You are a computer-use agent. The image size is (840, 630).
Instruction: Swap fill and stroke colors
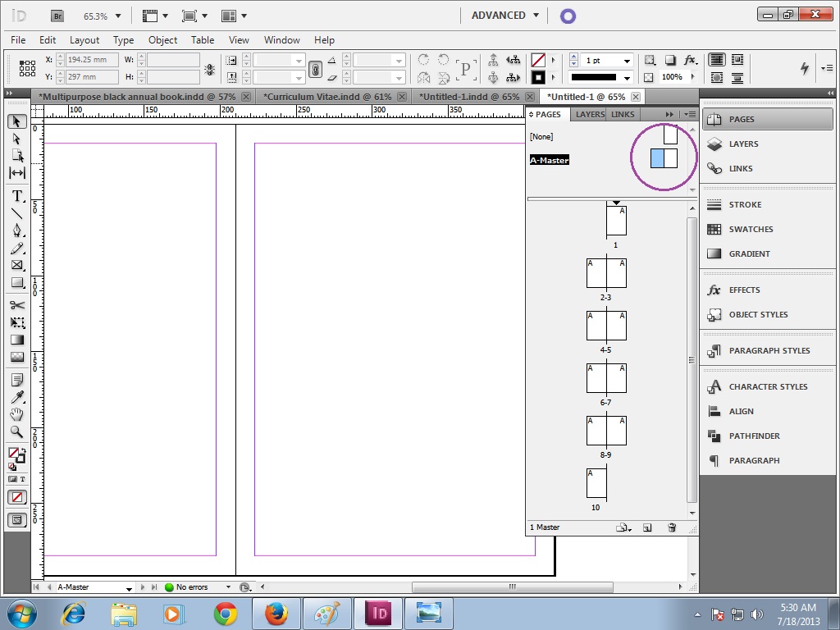point(22,450)
